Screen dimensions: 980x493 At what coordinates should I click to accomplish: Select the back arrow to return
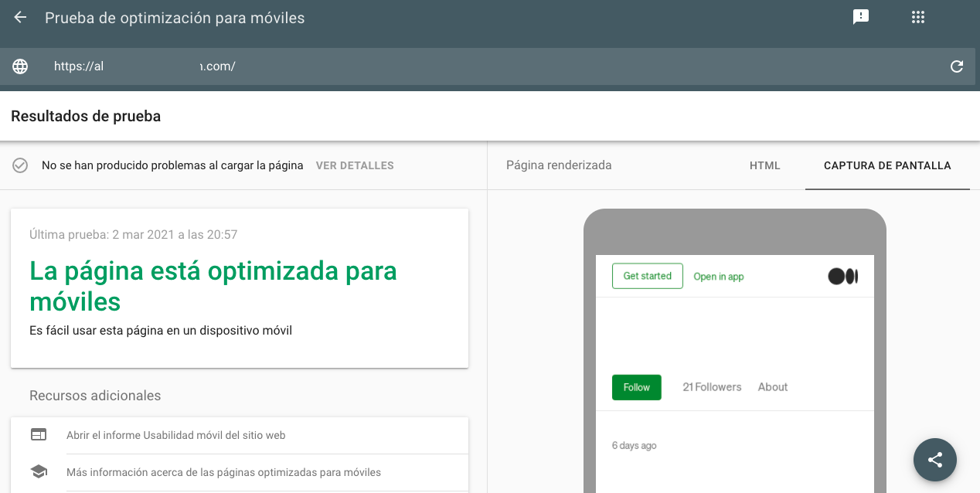[19, 17]
